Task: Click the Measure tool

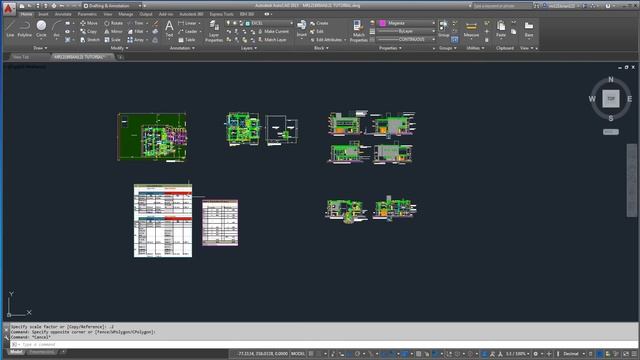Action: tap(471, 29)
